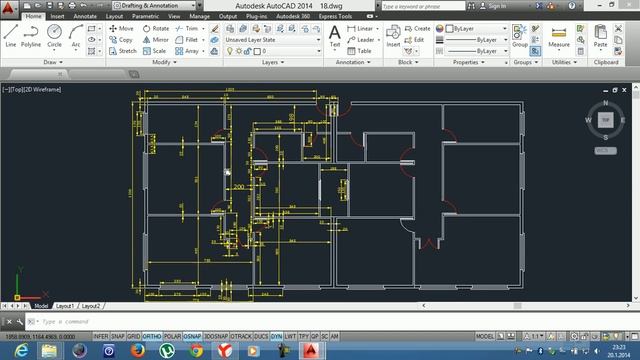Click the Stretch tool
The width and height of the screenshot is (640, 360).
123,51
